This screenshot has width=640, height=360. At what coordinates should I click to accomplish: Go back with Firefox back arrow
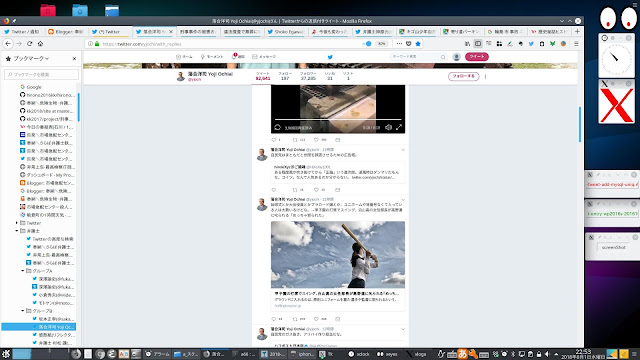(x=8, y=44)
